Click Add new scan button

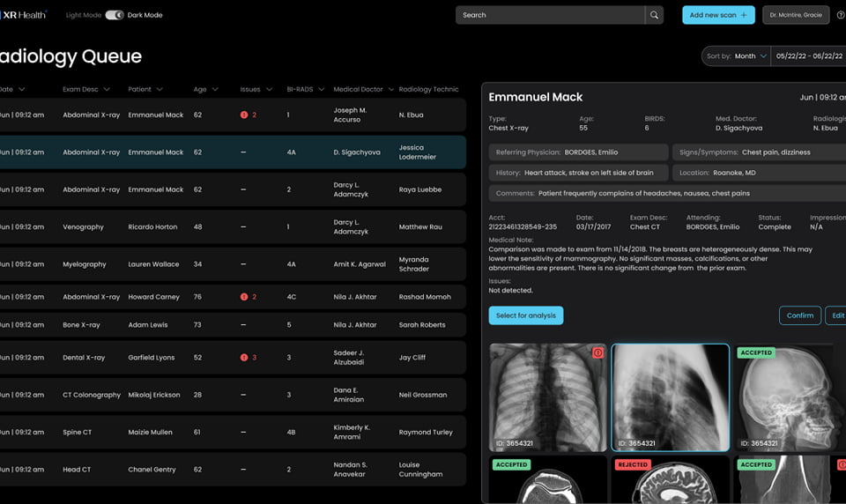coord(718,15)
